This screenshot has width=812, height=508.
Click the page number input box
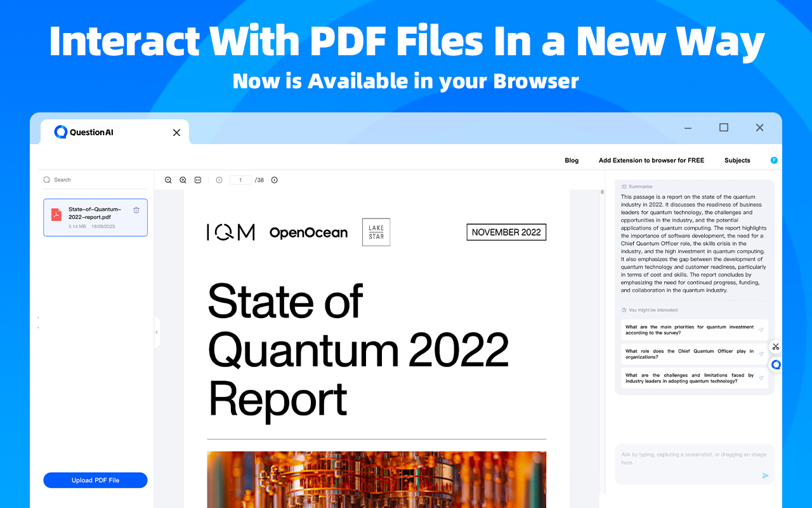tap(240, 180)
